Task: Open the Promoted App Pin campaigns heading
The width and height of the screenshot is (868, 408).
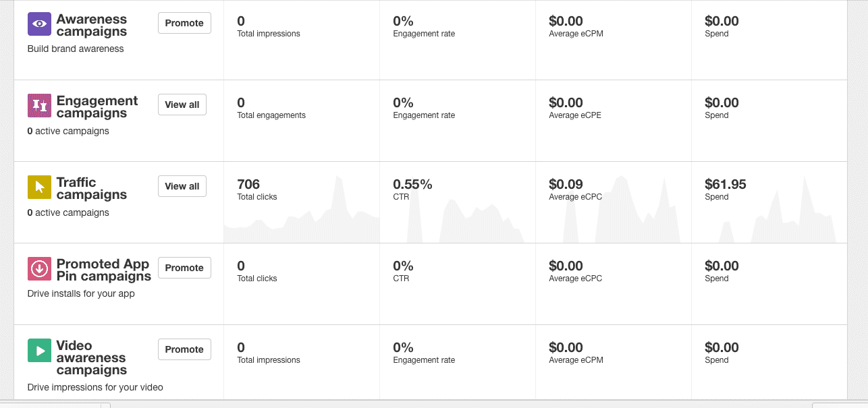Action: (103, 270)
